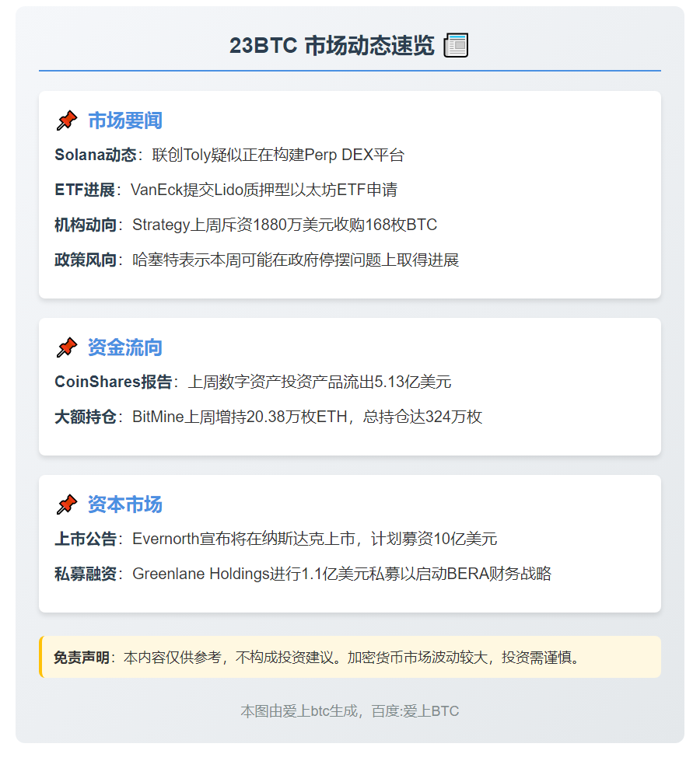
Task: Select the 资本市场 section heading
Action: [x=124, y=504]
